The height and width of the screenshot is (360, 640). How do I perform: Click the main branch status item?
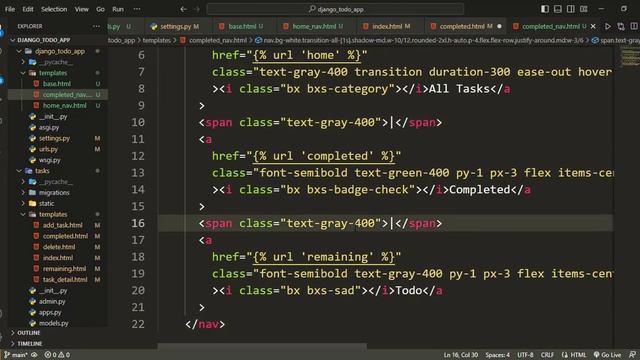click(x=16, y=355)
